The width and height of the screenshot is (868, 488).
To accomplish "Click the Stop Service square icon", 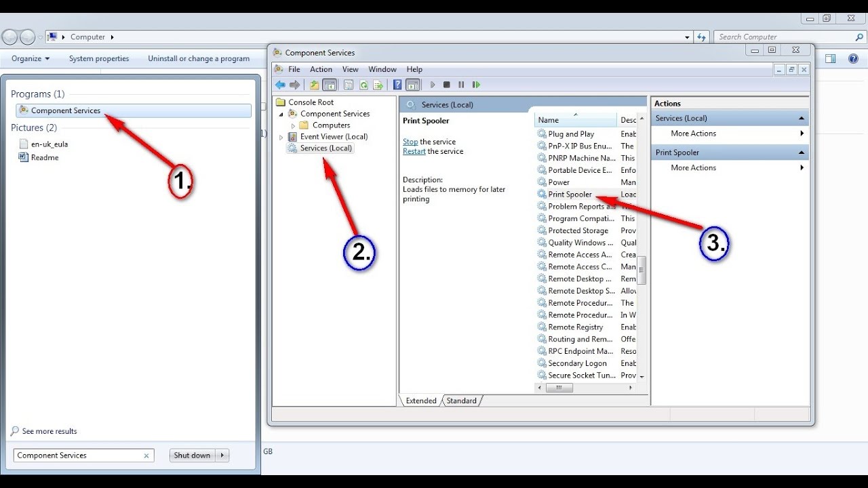I will coord(446,85).
